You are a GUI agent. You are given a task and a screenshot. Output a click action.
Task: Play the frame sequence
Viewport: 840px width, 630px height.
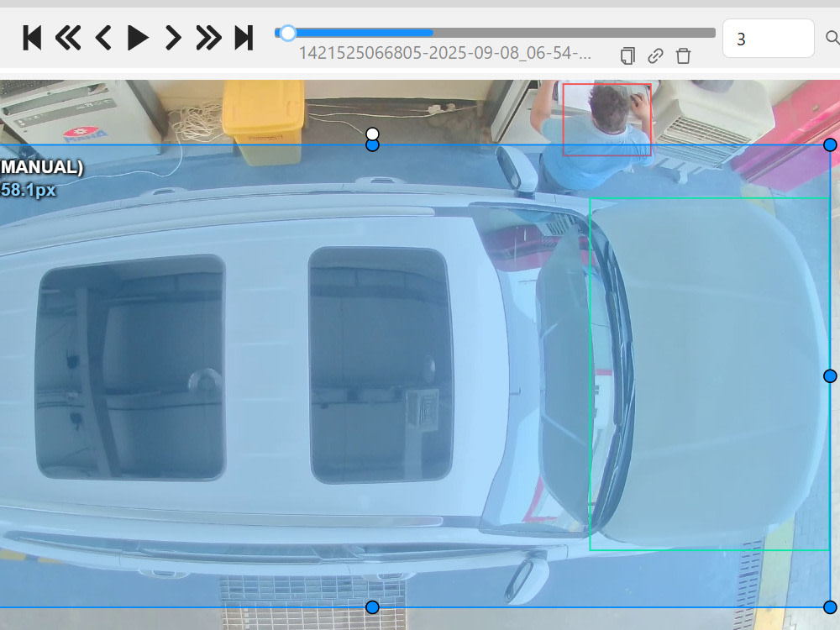[138, 38]
